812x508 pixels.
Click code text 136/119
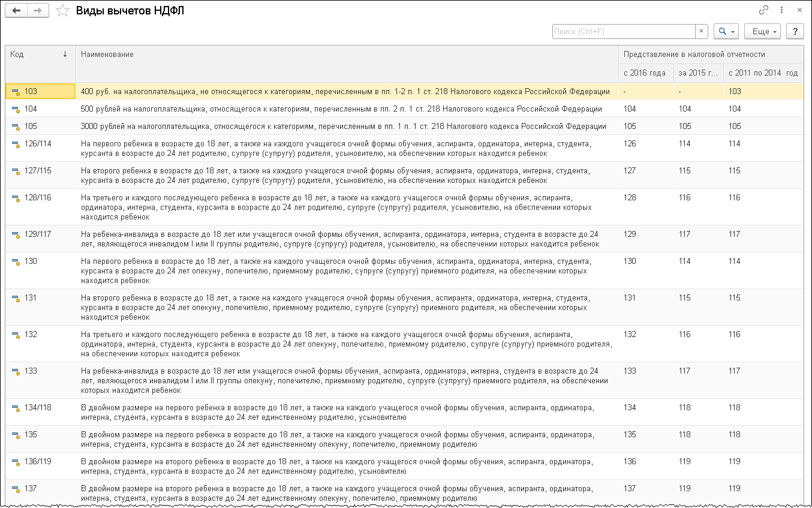click(38, 461)
